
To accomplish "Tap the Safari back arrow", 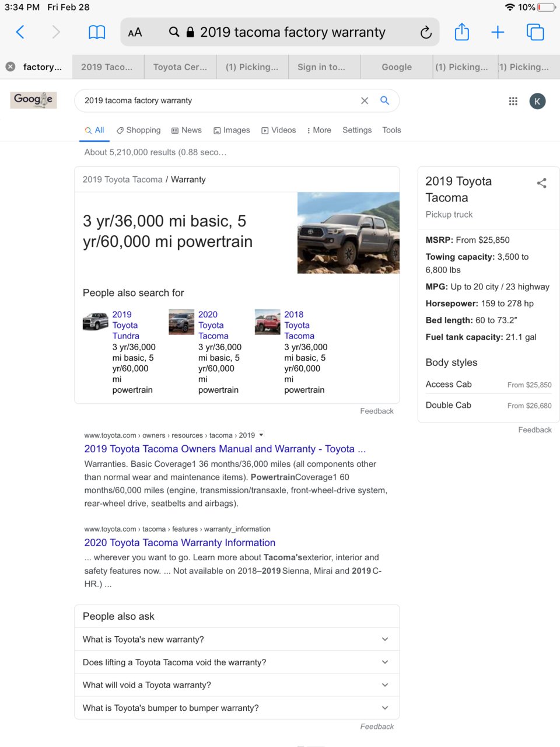I will click(20, 32).
